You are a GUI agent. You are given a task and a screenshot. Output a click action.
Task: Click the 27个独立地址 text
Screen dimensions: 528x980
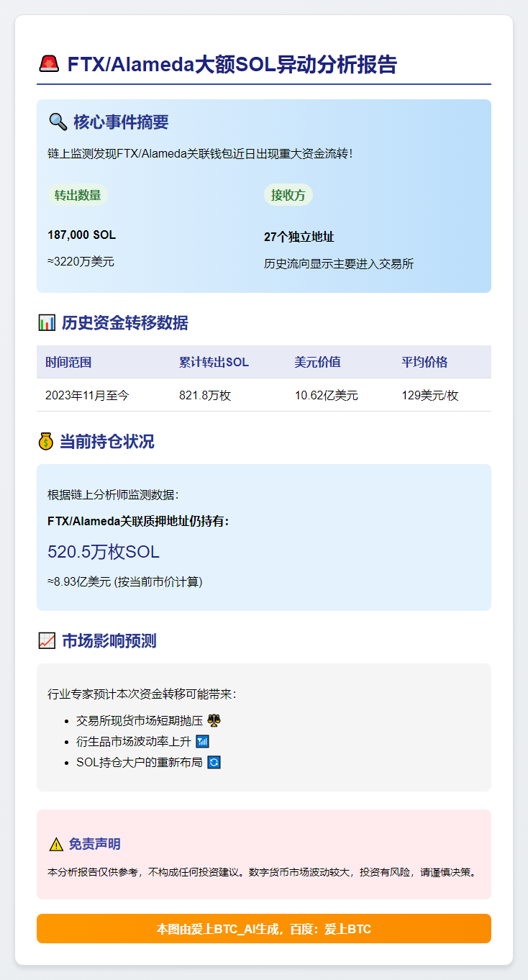pyautogui.click(x=299, y=237)
